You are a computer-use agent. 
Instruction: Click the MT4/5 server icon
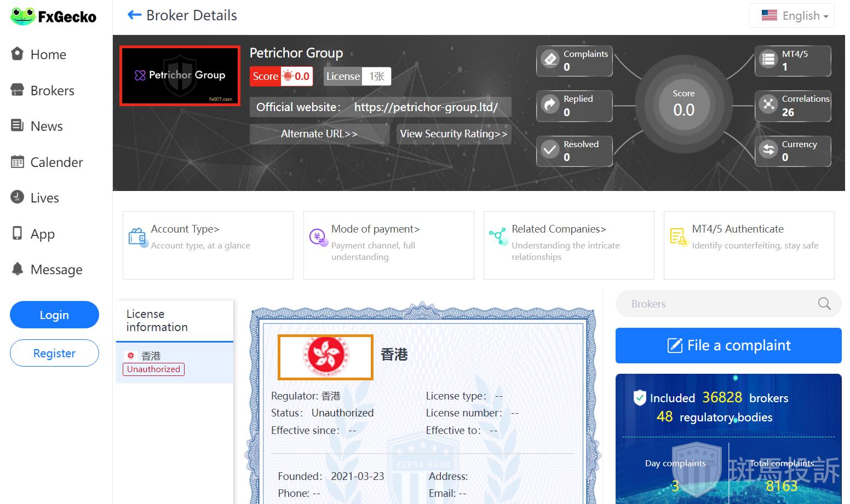pos(768,60)
